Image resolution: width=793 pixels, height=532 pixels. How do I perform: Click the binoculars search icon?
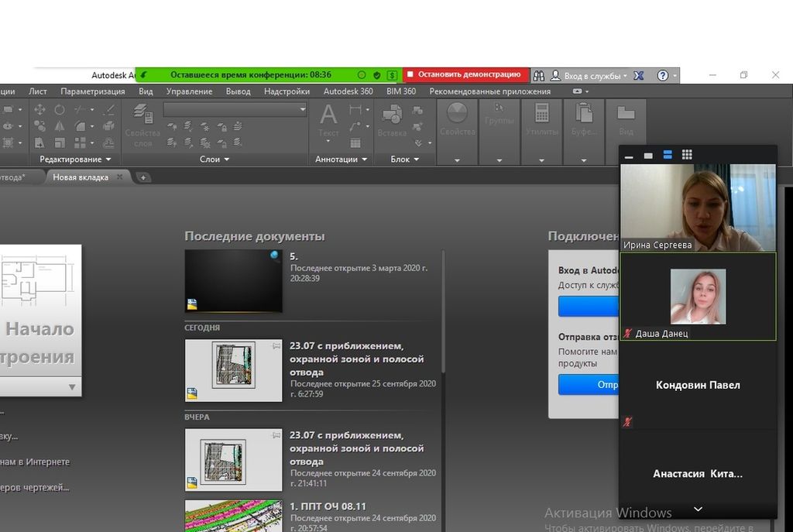[539, 75]
